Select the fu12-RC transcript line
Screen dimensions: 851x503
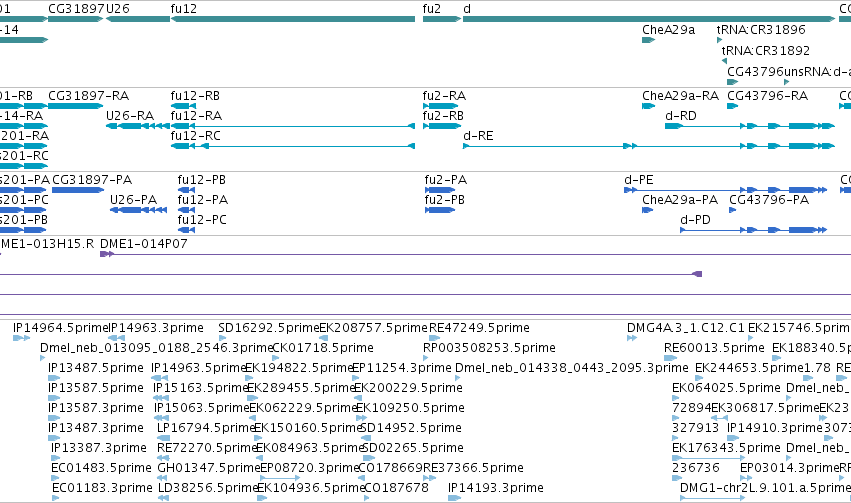point(293,146)
